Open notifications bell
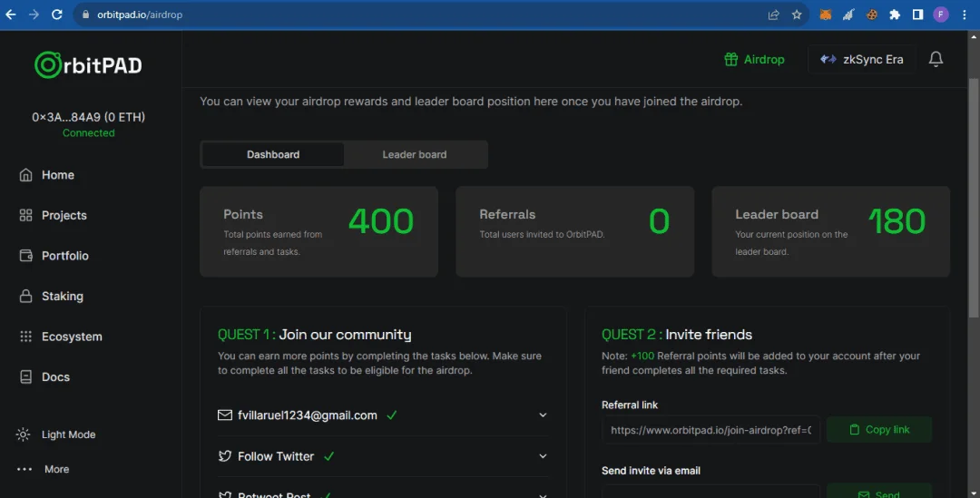This screenshot has height=498, width=980. pos(936,59)
